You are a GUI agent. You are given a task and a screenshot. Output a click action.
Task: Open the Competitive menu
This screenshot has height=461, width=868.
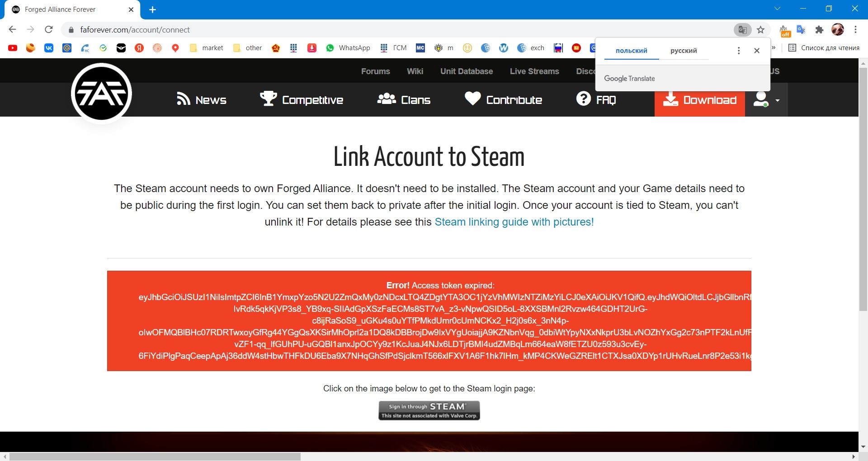(x=302, y=100)
